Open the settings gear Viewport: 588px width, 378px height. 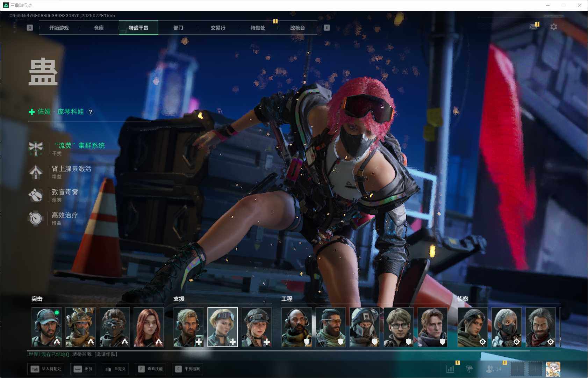554,27
